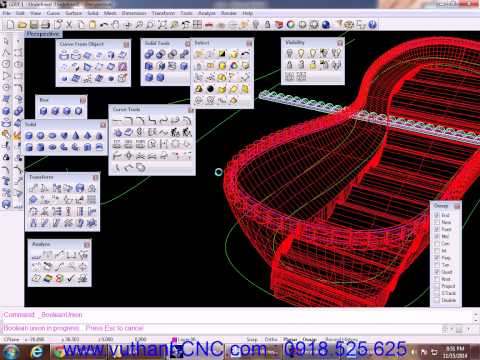This screenshot has height=360, width=480.
Task: Toggle the Perp osnap checkbox
Action: [437, 258]
